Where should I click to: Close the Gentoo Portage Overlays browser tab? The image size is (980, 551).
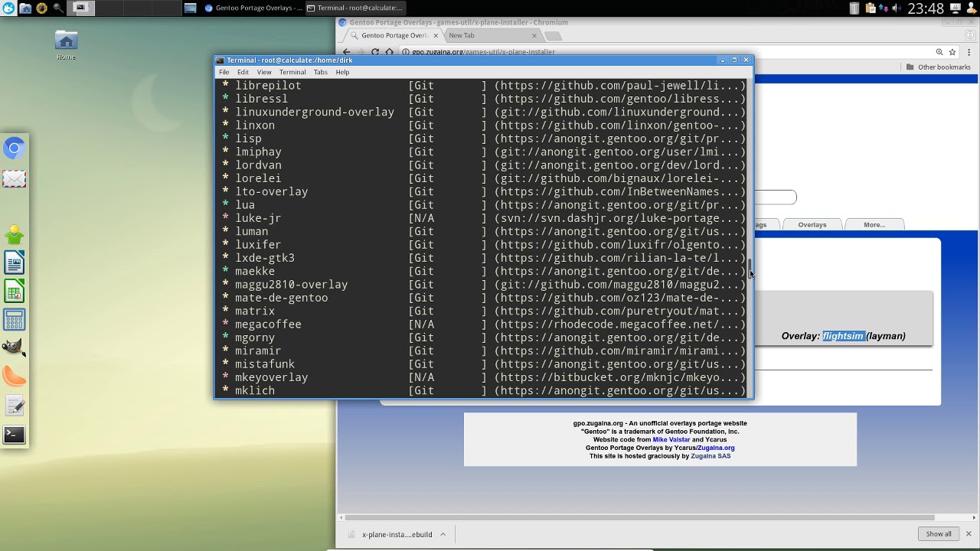(436, 35)
